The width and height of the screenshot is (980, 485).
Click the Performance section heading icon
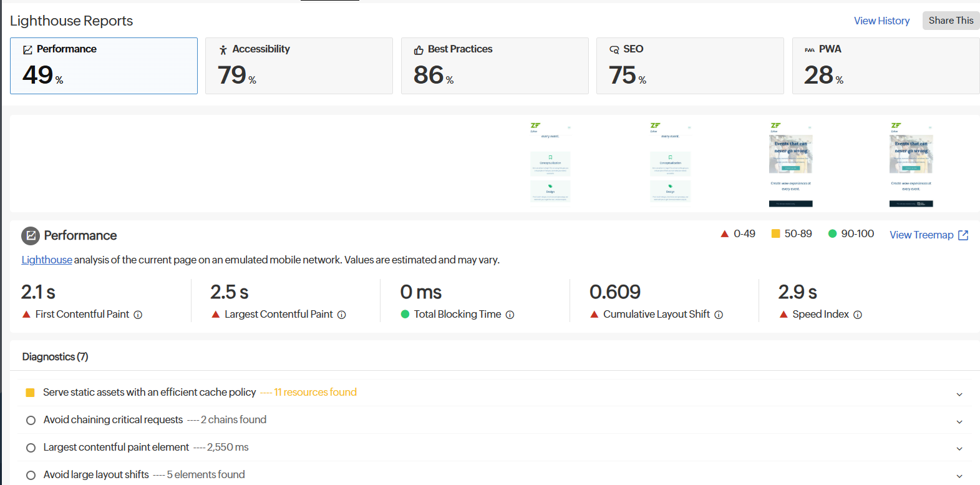point(31,236)
